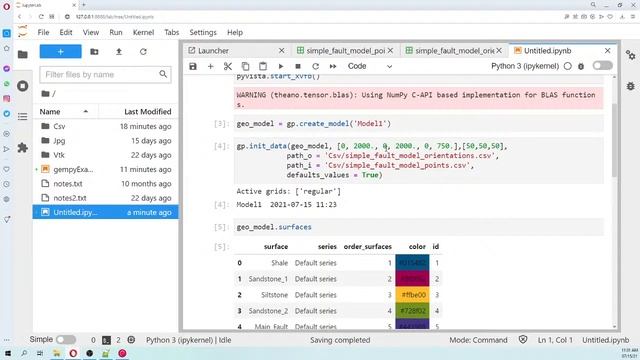Close the simple_fault_model_points tab

390,51
